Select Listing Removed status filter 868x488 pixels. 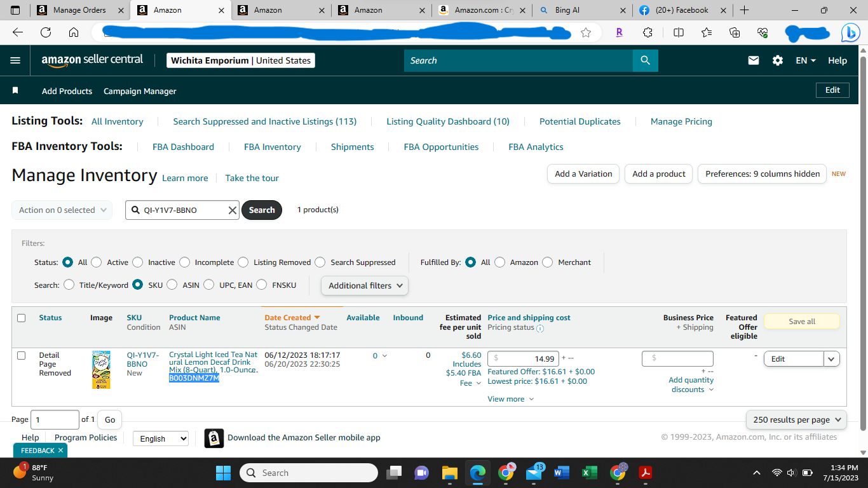243,262
